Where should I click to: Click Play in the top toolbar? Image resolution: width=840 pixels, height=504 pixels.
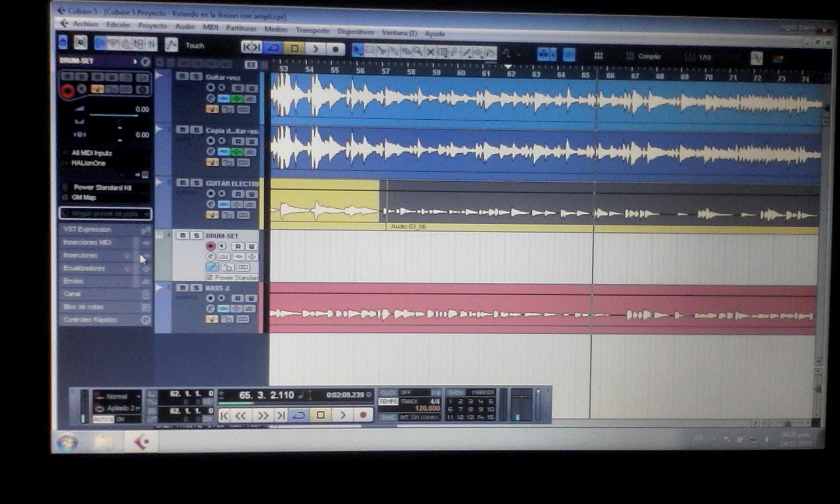[x=315, y=49]
